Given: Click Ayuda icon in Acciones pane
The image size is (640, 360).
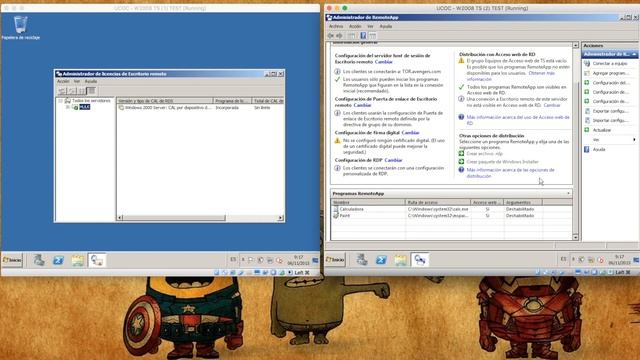Looking at the screenshot, I should coord(587,149).
